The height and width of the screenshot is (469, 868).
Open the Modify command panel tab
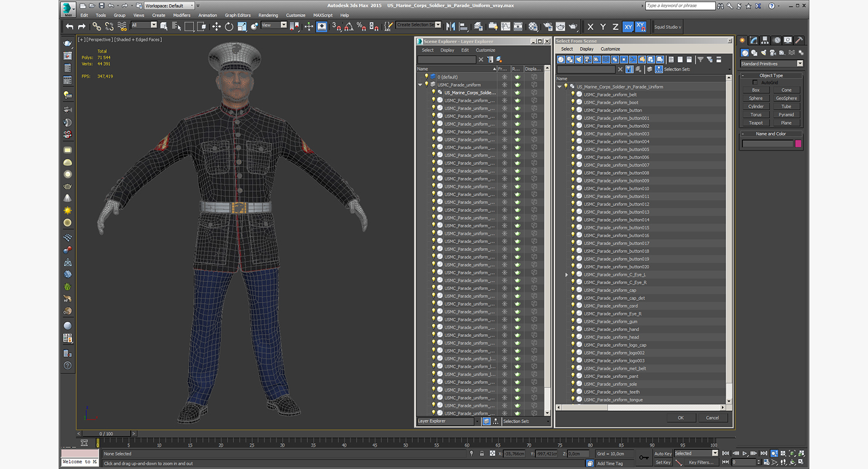754,40
